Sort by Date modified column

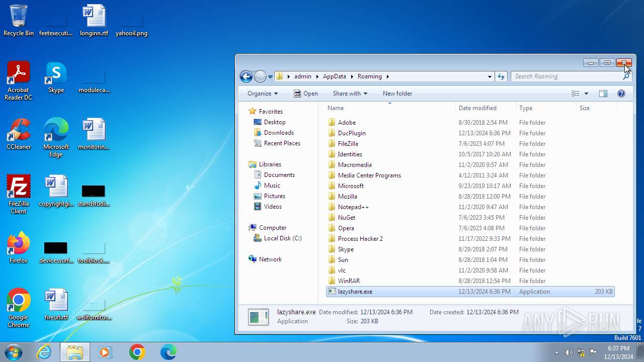[486, 108]
